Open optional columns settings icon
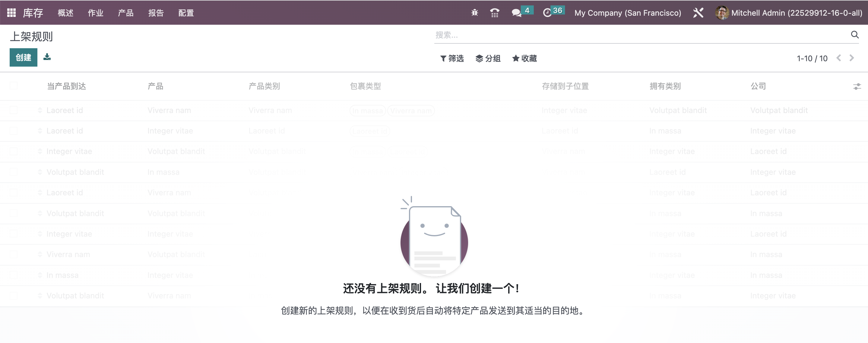The width and height of the screenshot is (868, 343). pos(857,87)
